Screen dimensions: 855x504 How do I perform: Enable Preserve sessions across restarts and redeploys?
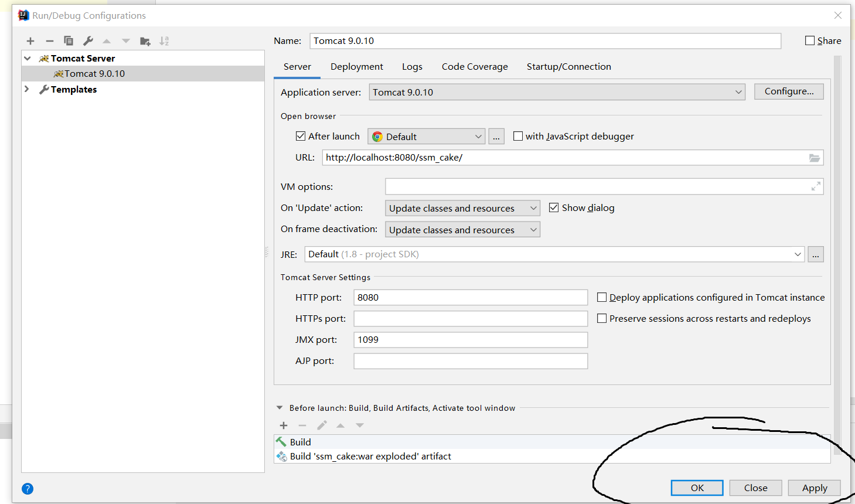[602, 318]
